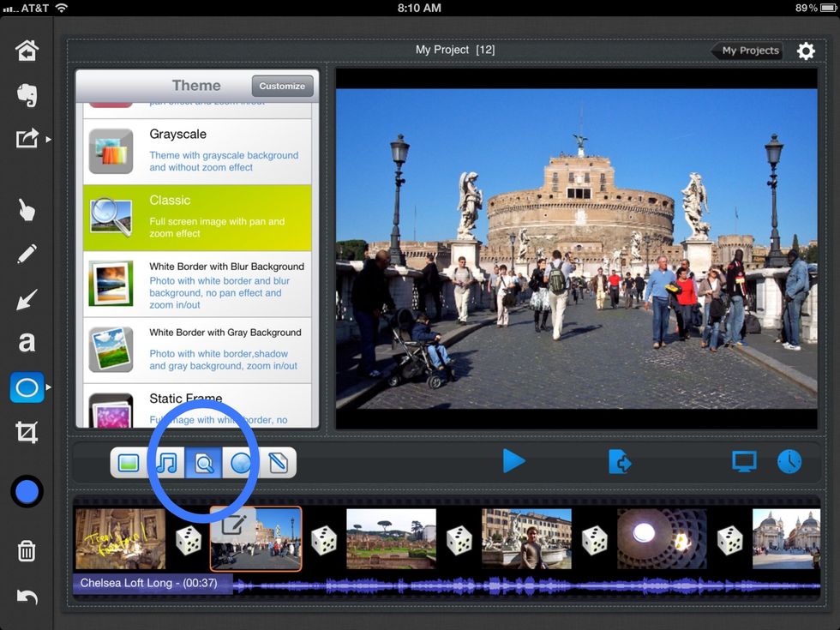840x630 pixels.
Task: Select the pencil drawing tool
Action: pos(27,255)
